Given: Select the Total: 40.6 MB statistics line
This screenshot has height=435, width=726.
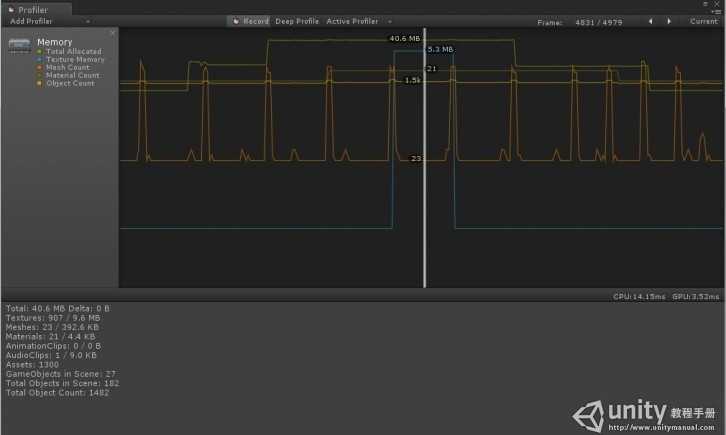Looking at the screenshot, I should (58, 308).
